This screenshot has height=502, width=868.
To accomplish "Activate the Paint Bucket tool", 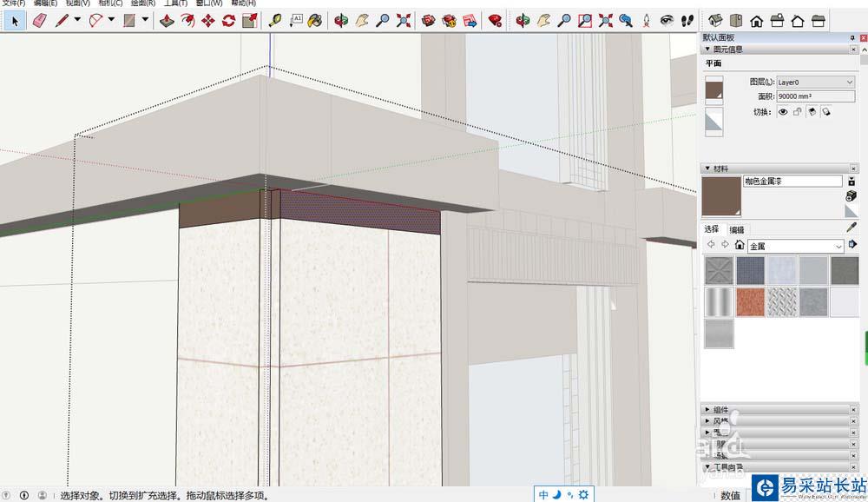I will coord(316,21).
